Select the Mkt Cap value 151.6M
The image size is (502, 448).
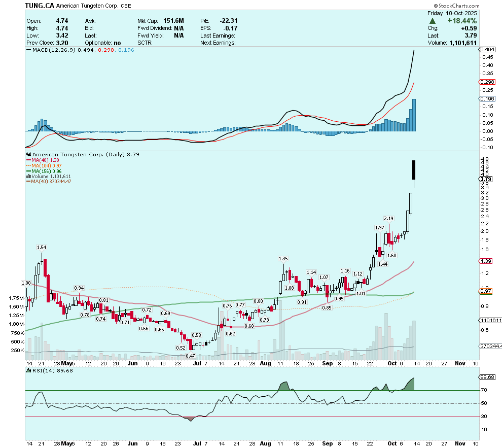(173, 21)
